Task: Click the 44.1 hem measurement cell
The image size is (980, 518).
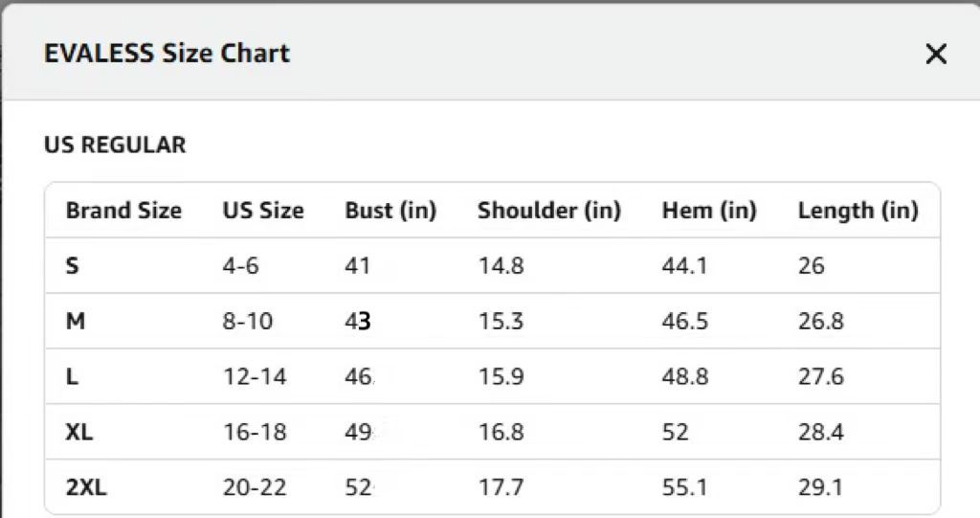Action: pyautogui.click(x=684, y=265)
